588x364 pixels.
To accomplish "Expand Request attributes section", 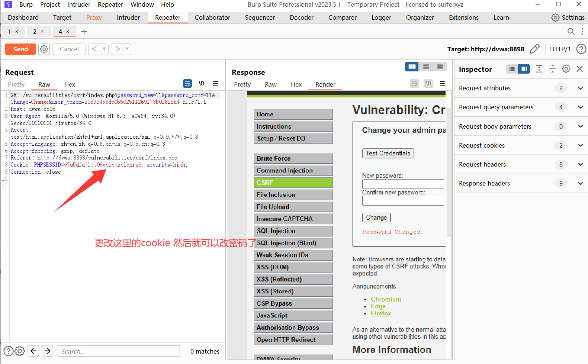I will tap(580, 88).
